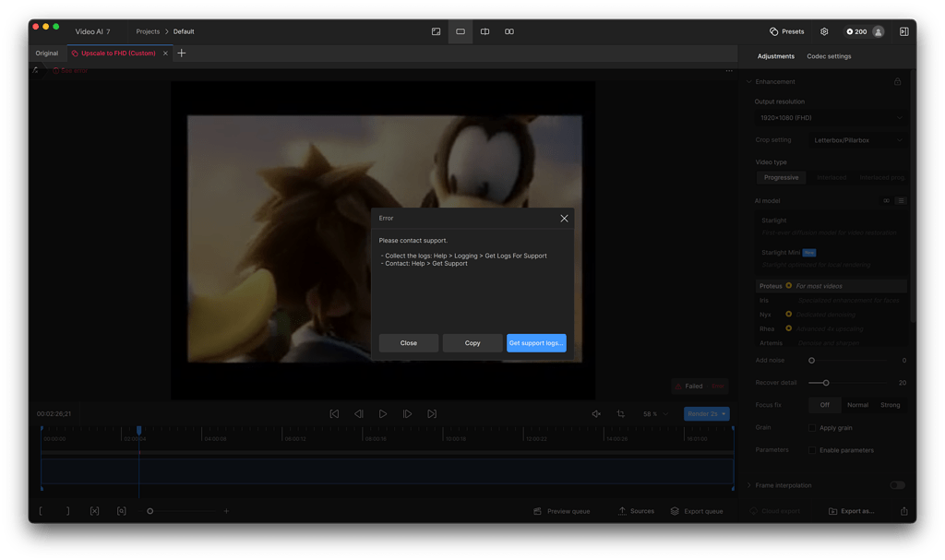Jump to the start of the clip
The width and height of the screenshot is (945, 560).
[334, 413]
